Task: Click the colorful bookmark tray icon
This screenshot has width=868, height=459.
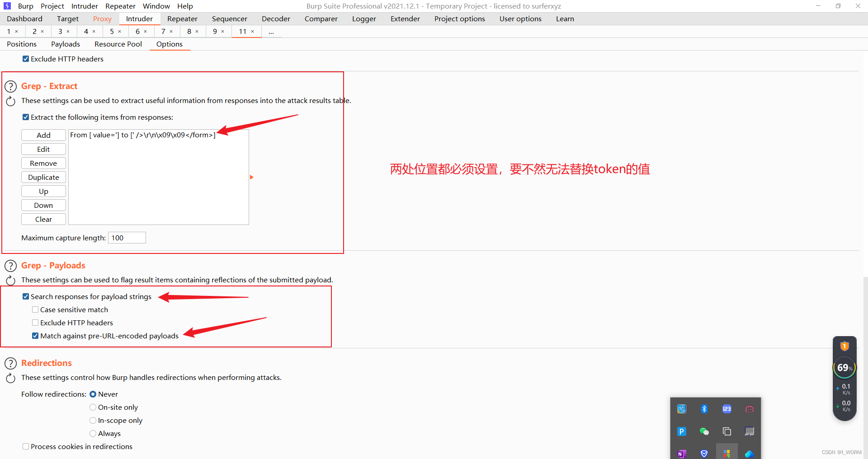Action: 726,454
